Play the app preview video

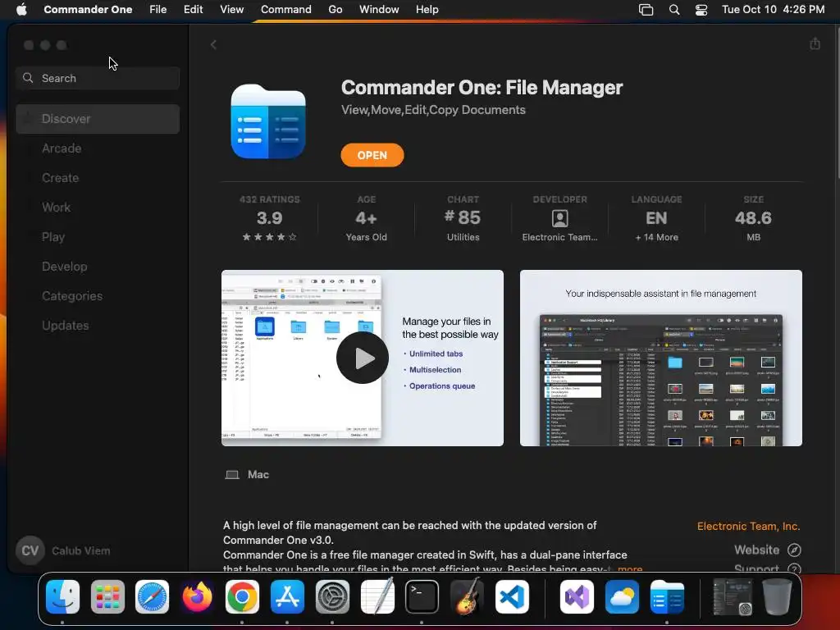click(x=363, y=358)
